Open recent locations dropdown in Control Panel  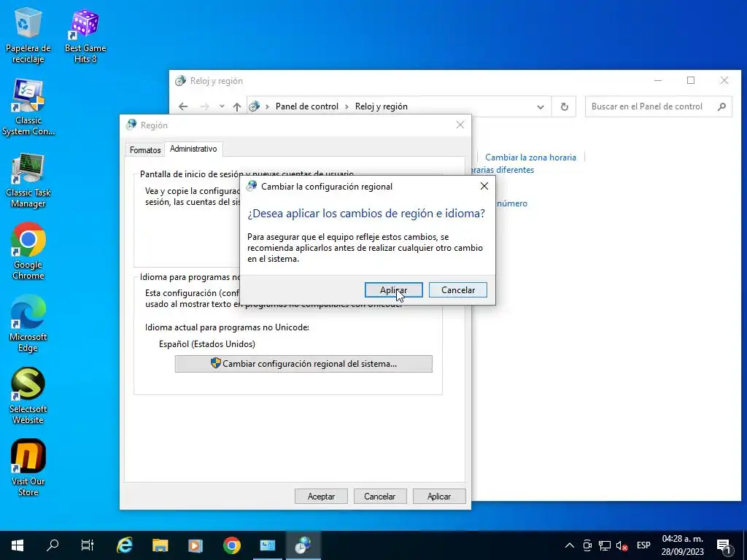[222, 106]
